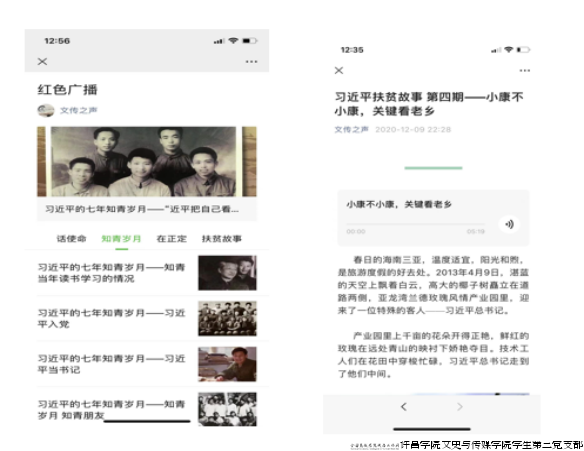
Task: Switch to the 话使命 tab
Action: pyautogui.click(x=72, y=239)
